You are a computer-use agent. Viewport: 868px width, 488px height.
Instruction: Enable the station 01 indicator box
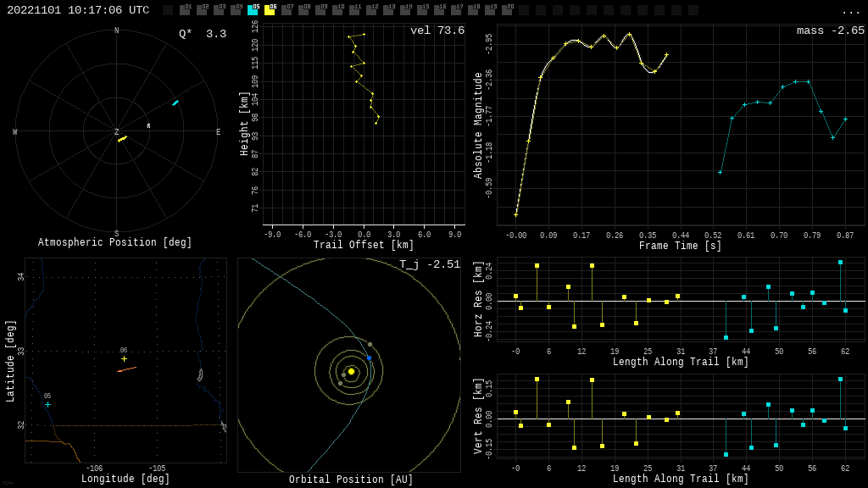pos(185,10)
